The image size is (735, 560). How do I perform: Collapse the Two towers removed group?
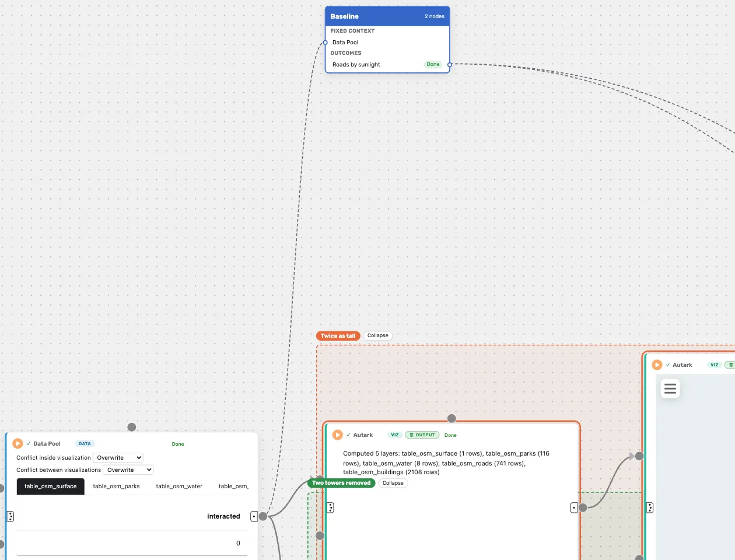(393, 483)
